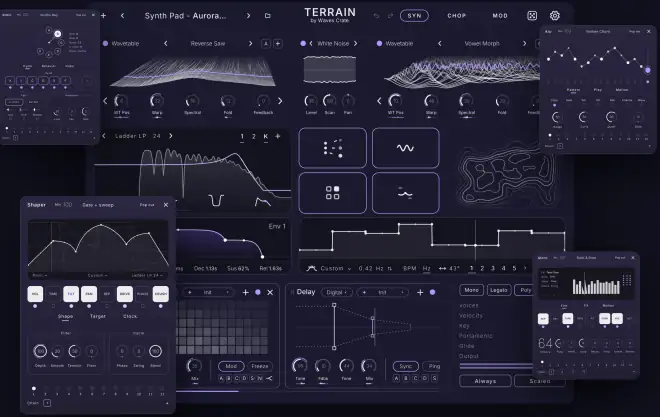660x417 pixels.
Task: Open the Custom LFO shape dropdown
Action: point(336,268)
